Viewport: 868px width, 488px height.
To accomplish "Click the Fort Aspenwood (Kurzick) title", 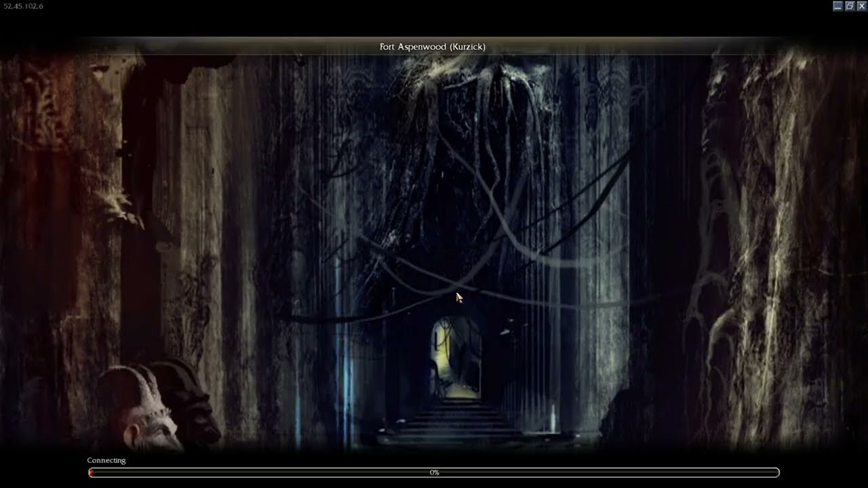I will pos(433,47).
